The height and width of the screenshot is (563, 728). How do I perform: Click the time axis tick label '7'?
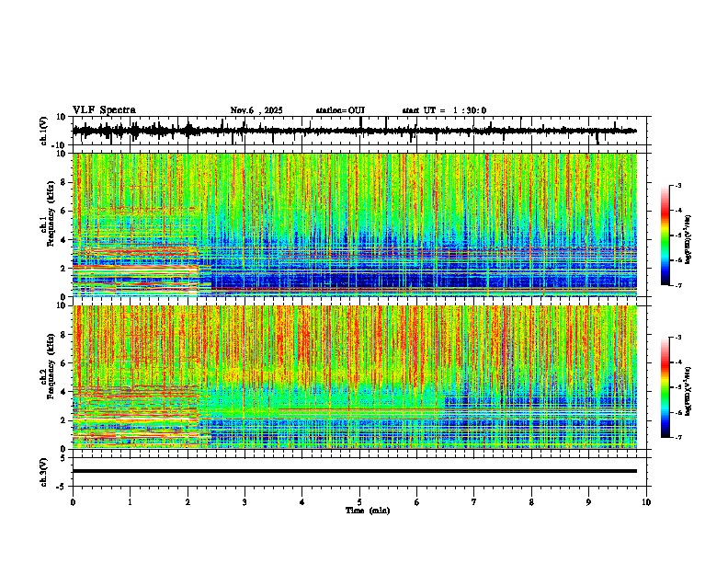point(474,502)
